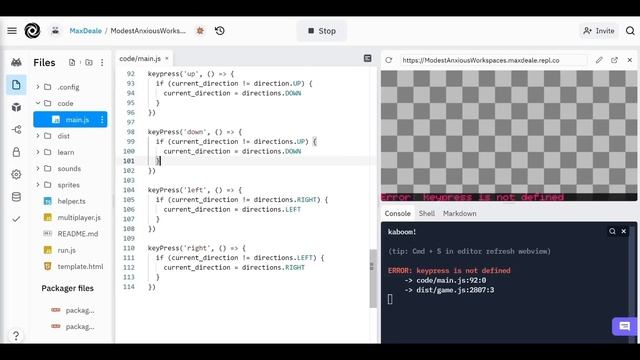Open search magnifier in top bar
640x360 pixels.
click(630, 31)
